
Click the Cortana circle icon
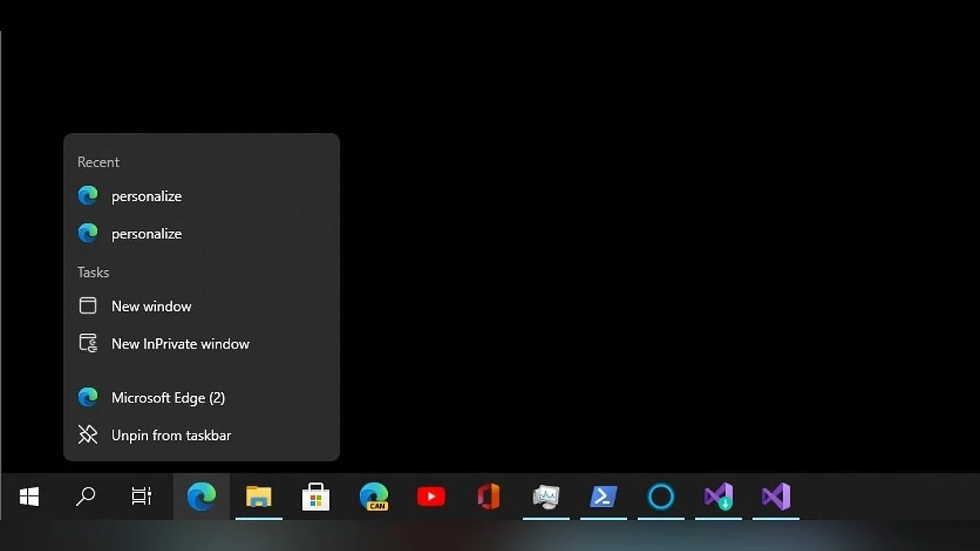[x=661, y=496]
